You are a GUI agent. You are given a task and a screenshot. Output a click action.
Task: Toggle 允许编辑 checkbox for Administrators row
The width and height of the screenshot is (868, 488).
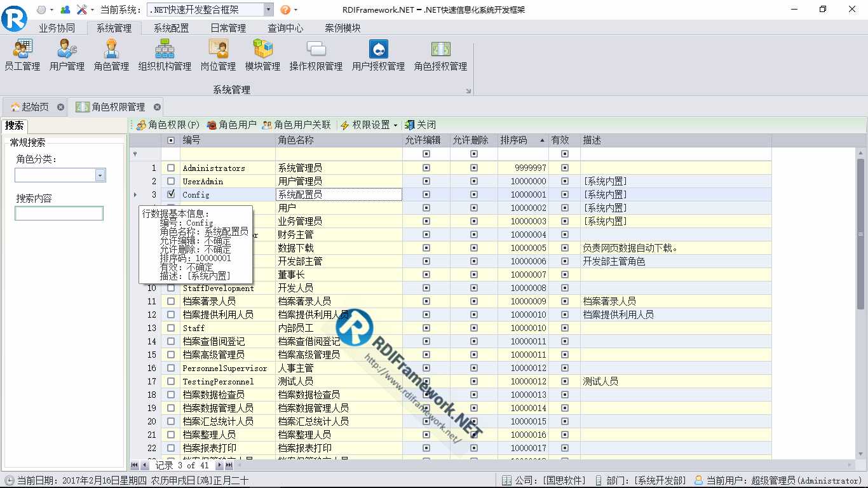[426, 168]
